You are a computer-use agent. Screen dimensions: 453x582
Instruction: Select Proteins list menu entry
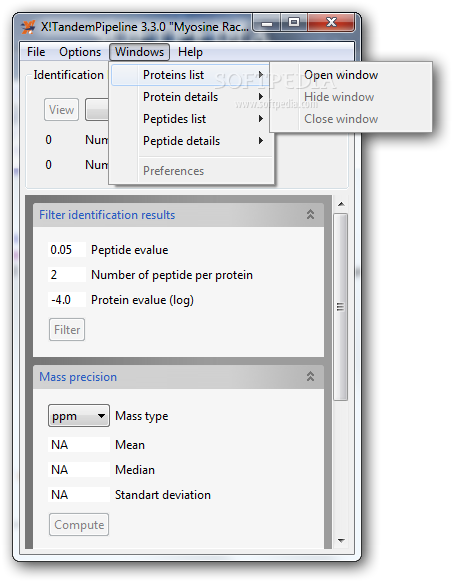pos(190,75)
